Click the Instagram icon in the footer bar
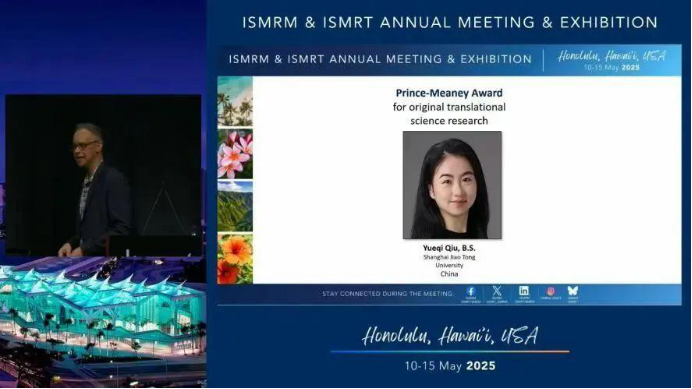This screenshot has width=692, height=389. 551,291
